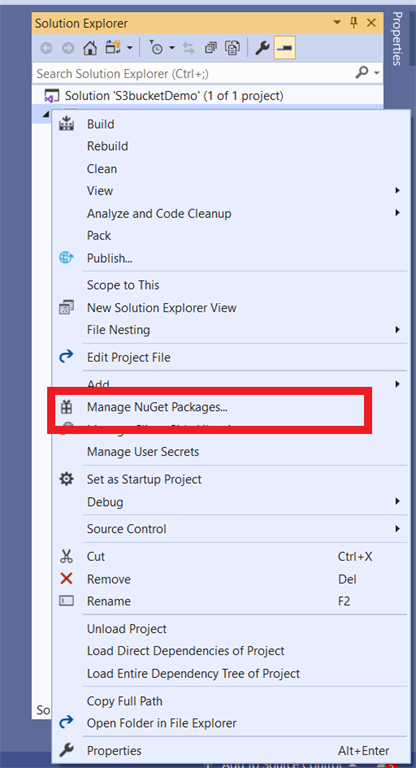Click the wrench Properties icon in the toolbar
This screenshot has width=416, height=768.
262,48
